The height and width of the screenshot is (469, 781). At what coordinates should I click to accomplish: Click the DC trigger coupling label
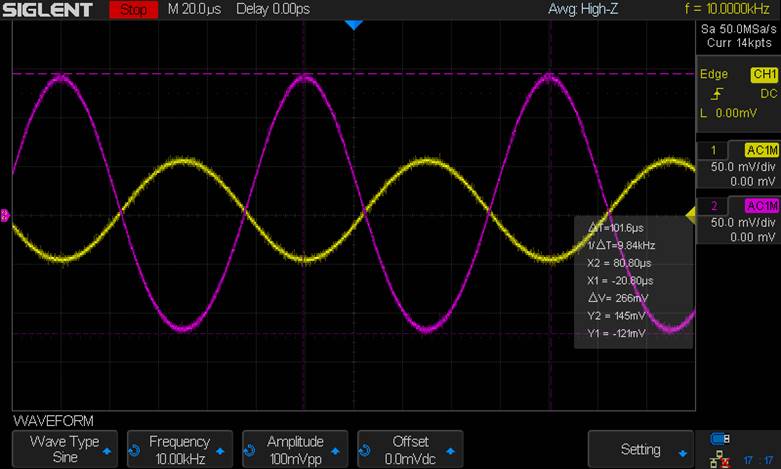point(769,94)
